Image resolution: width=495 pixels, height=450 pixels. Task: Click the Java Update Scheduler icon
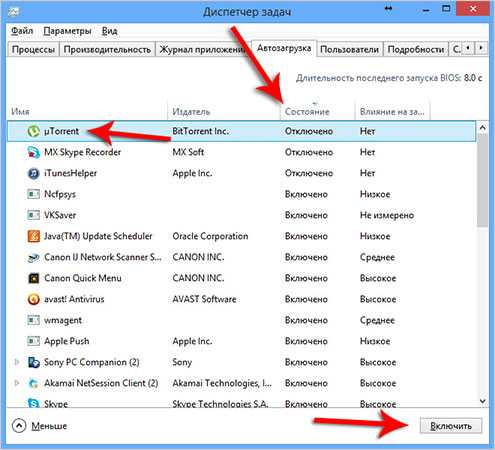(33, 236)
